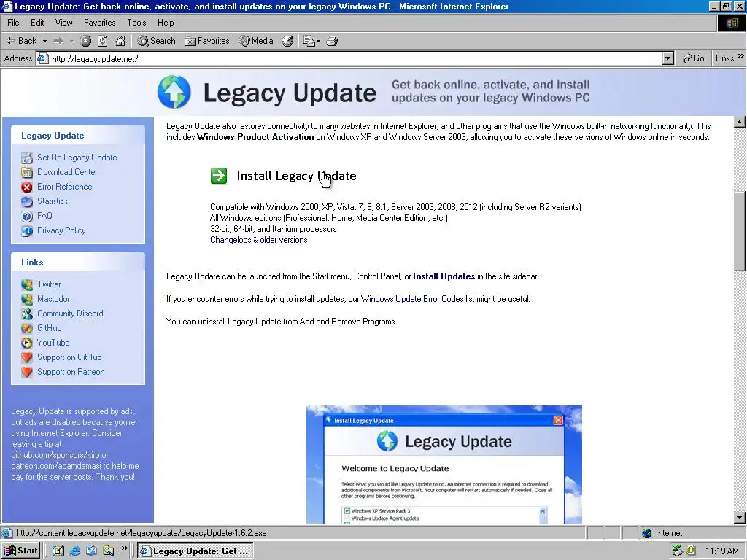Open the Edit menu
This screenshot has height=560, width=747.
(37, 23)
